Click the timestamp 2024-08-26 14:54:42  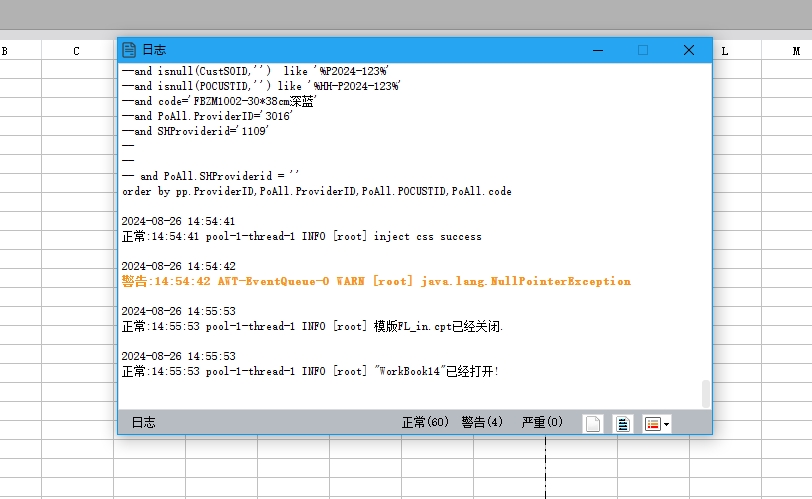coord(178,266)
